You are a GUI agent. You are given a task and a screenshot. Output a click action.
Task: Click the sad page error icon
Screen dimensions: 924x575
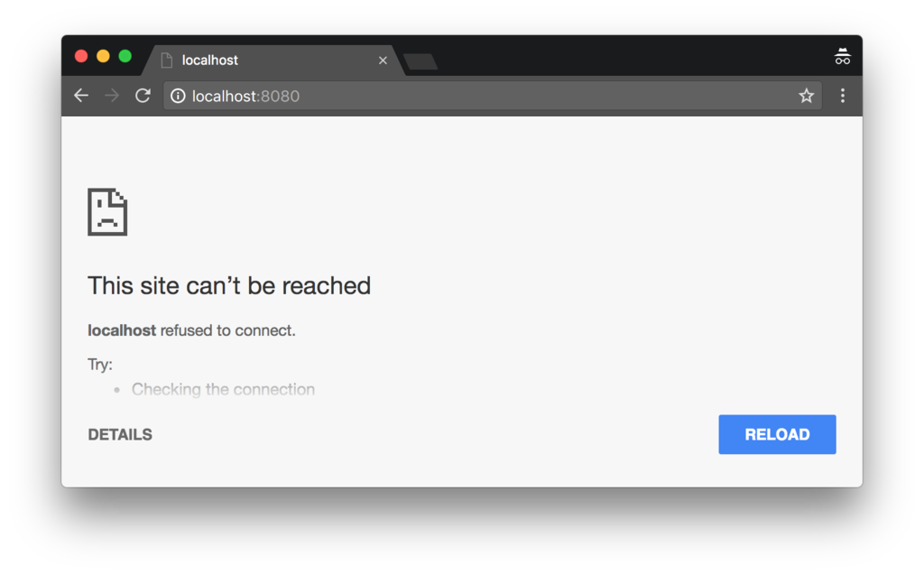(107, 212)
